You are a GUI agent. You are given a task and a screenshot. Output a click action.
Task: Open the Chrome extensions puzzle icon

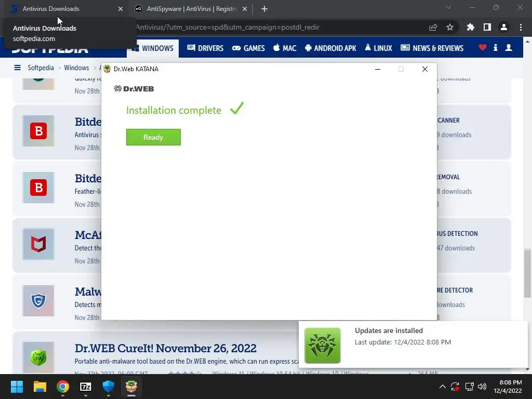[x=471, y=27]
